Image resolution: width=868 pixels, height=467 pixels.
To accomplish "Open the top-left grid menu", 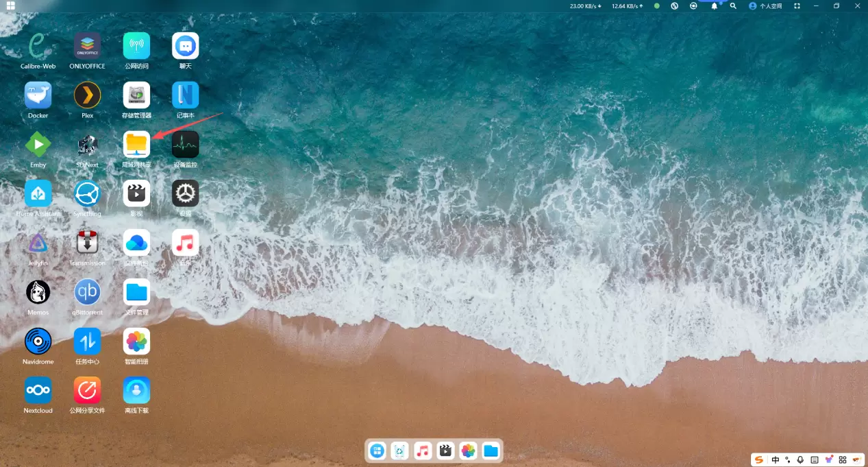I will click(11, 5).
